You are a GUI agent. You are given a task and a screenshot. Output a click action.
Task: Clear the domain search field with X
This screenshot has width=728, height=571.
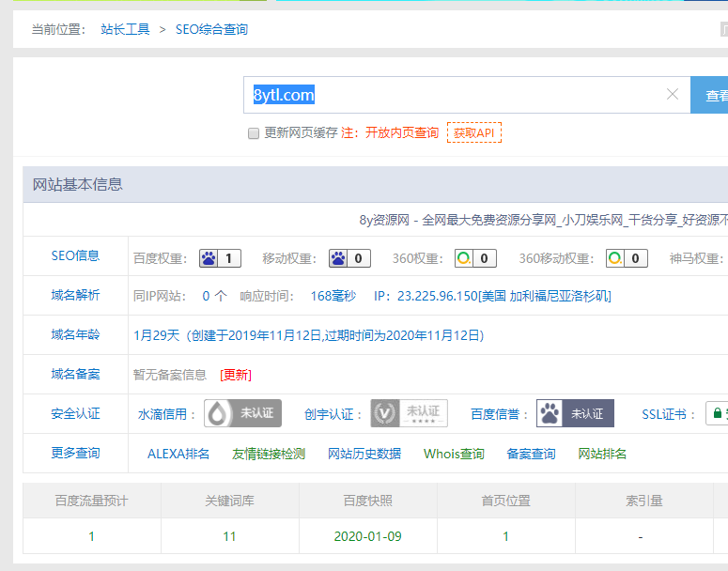coord(673,94)
